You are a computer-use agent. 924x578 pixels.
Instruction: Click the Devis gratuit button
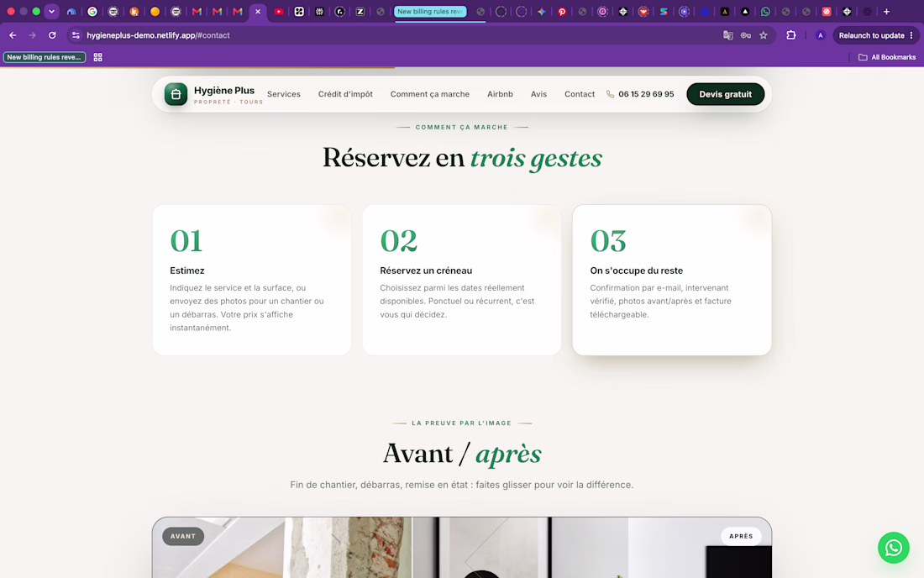[726, 94]
